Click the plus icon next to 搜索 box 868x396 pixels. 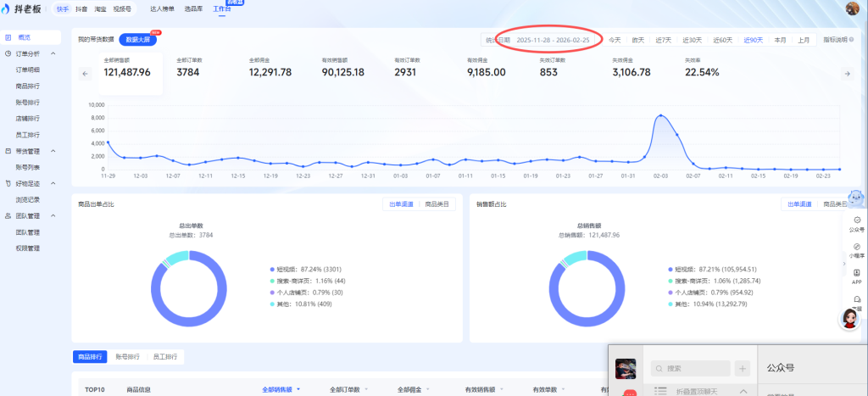click(x=743, y=369)
